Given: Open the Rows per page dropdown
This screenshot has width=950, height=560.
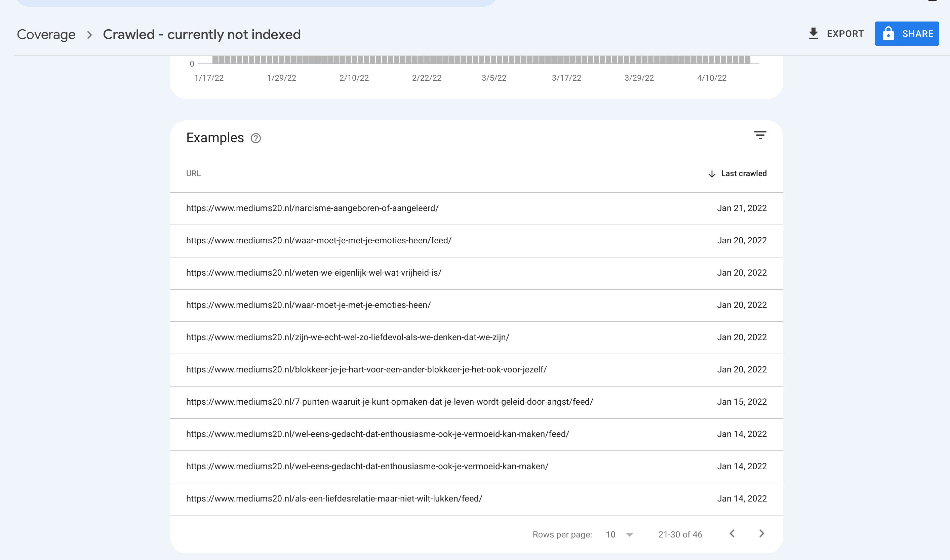Looking at the screenshot, I should click(x=620, y=534).
